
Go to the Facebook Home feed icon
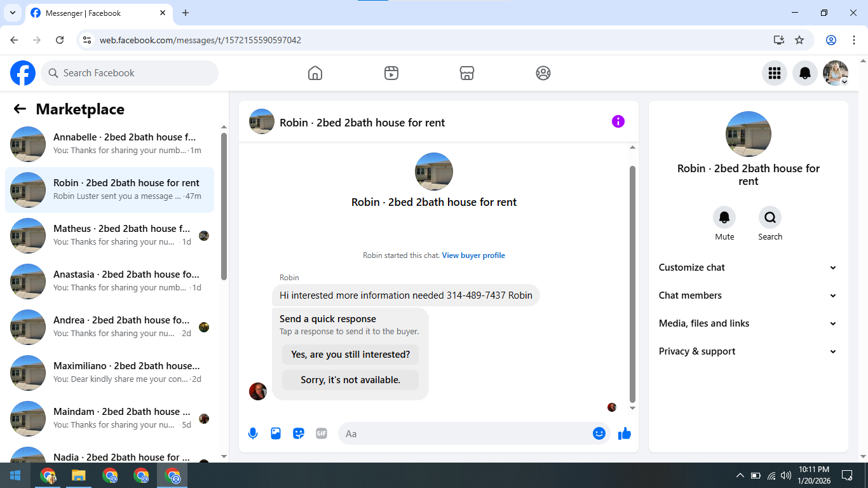tap(315, 73)
